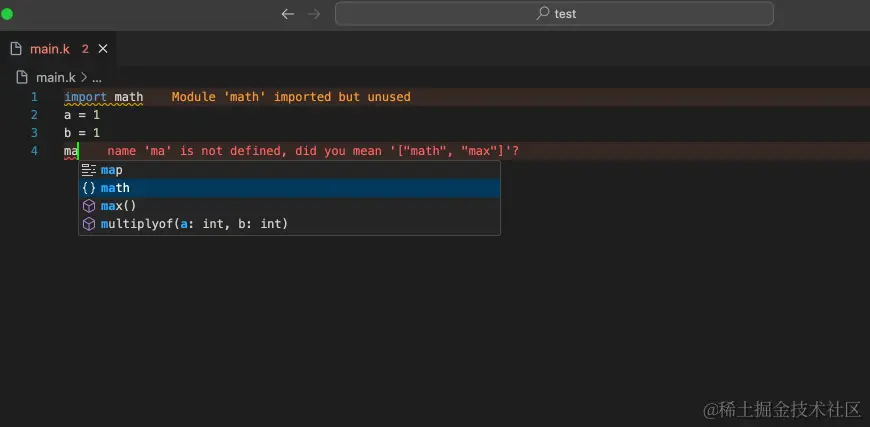The width and height of the screenshot is (870, 427).
Task: Click the underlined 'ma' text on line 4
Action: [71, 151]
